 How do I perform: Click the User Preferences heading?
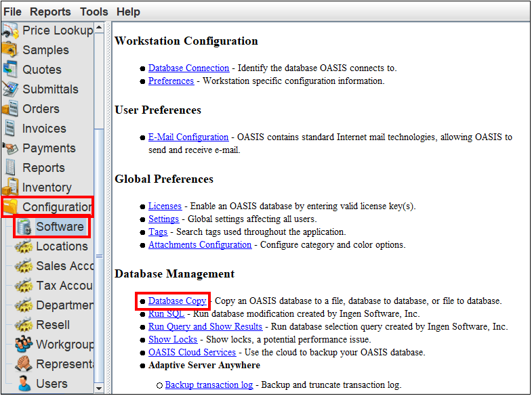(x=158, y=110)
